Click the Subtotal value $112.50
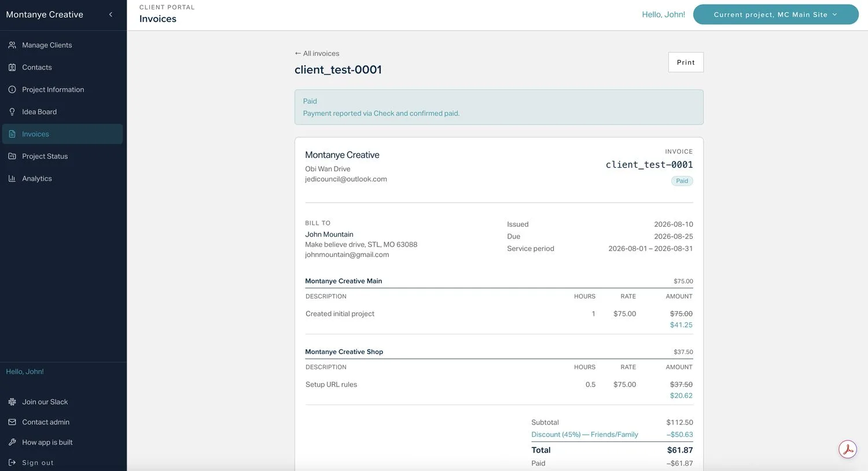Viewport: 868px width, 471px height. click(679, 422)
